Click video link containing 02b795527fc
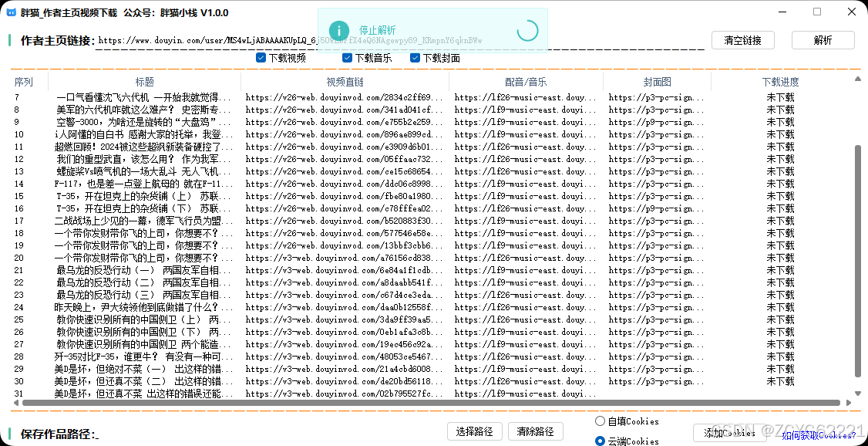868x446 pixels. (345, 394)
